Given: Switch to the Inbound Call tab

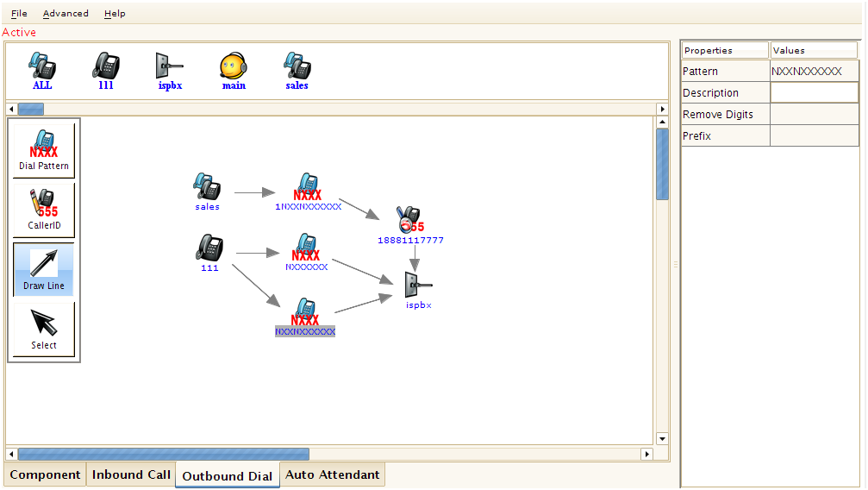Looking at the screenshot, I should point(131,474).
